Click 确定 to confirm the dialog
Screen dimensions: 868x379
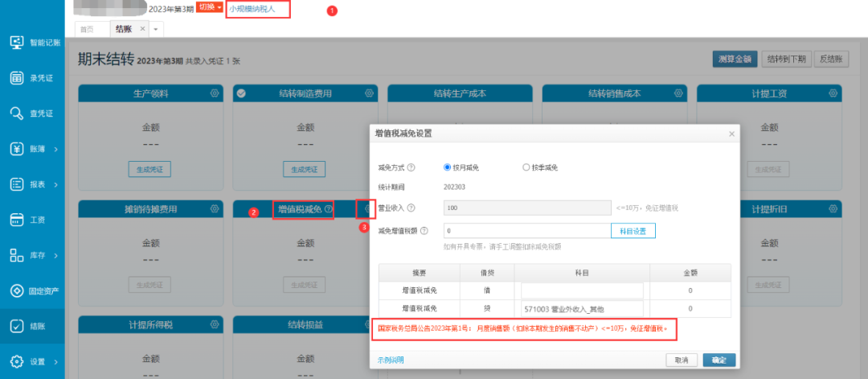click(719, 360)
